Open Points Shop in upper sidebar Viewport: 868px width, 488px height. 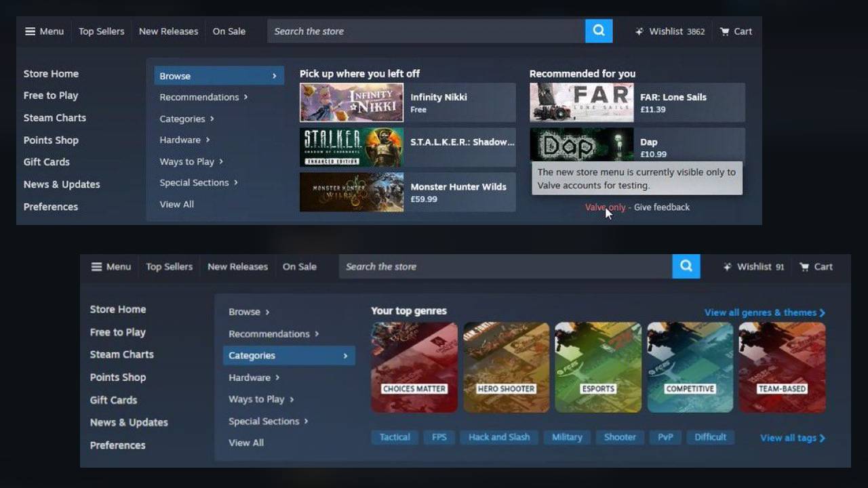51,140
